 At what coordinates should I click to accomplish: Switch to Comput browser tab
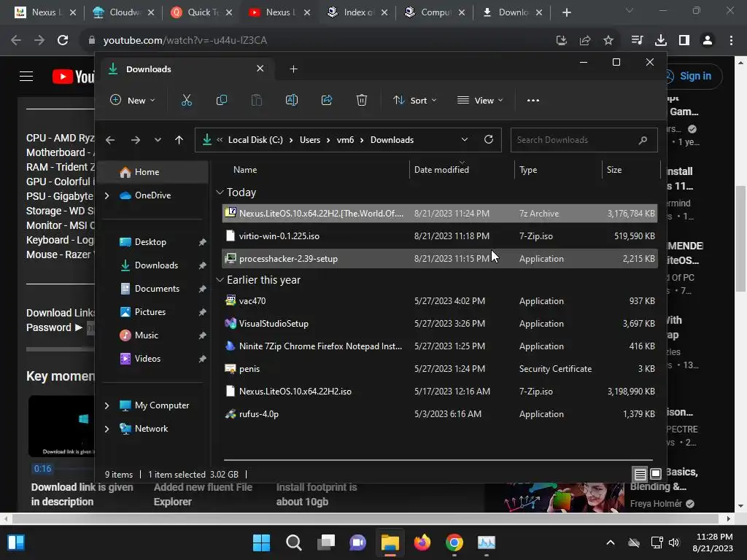pos(435,12)
